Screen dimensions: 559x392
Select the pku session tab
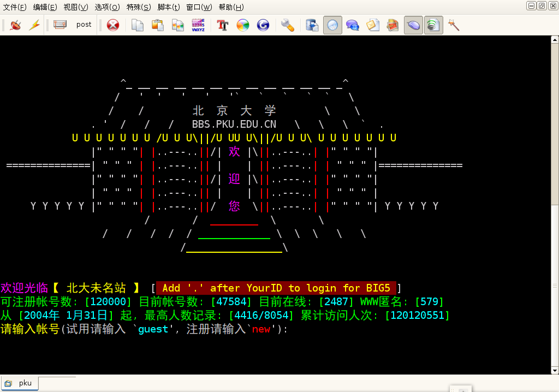click(x=20, y=383)
